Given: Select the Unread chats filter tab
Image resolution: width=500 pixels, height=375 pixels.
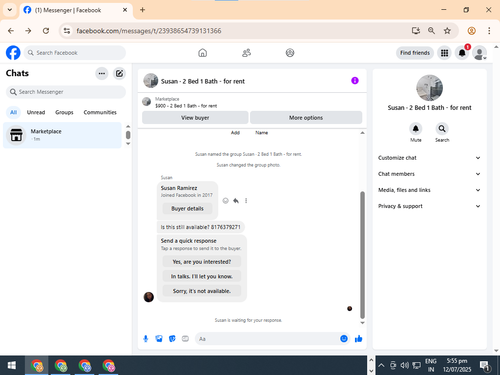Looking at the screenshot, I should pyautogui.click(x=36, y=112).
